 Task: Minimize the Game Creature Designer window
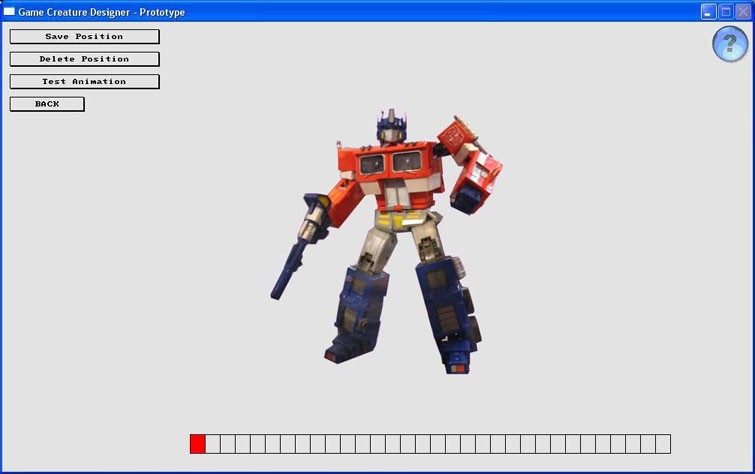coord(708,12)
